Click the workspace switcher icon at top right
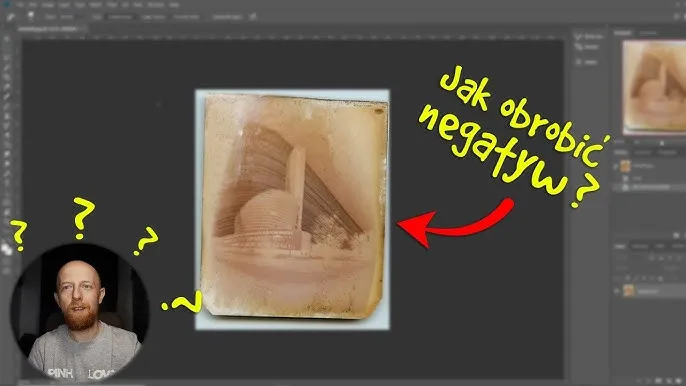The width and height of the screenshot is (686, 386). 676,17
